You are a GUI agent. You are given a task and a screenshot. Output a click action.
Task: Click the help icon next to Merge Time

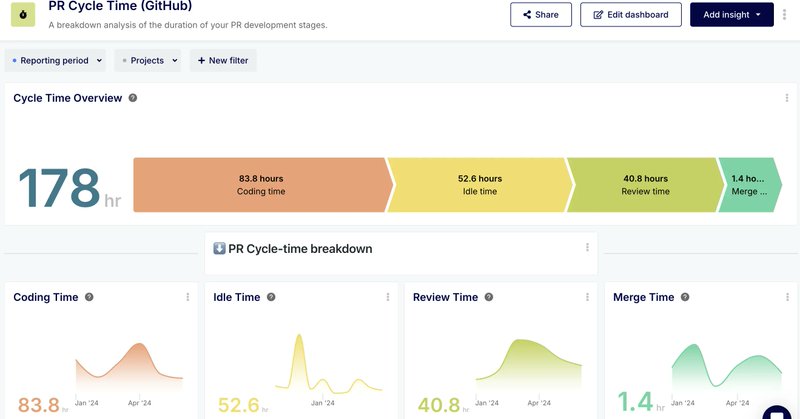tap(685, 297)
